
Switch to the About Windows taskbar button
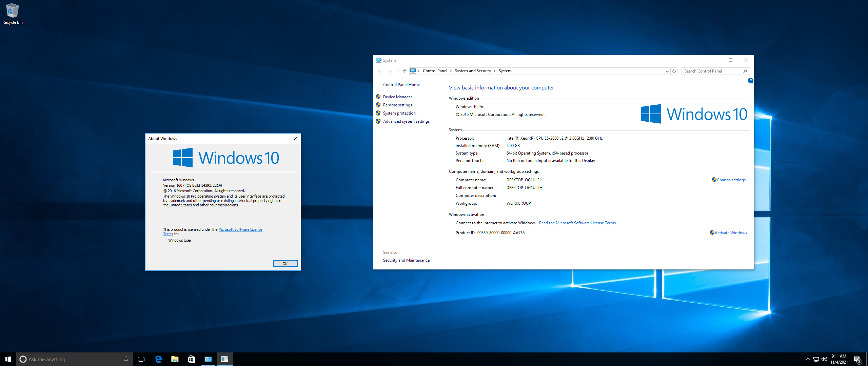click(224, 359)
